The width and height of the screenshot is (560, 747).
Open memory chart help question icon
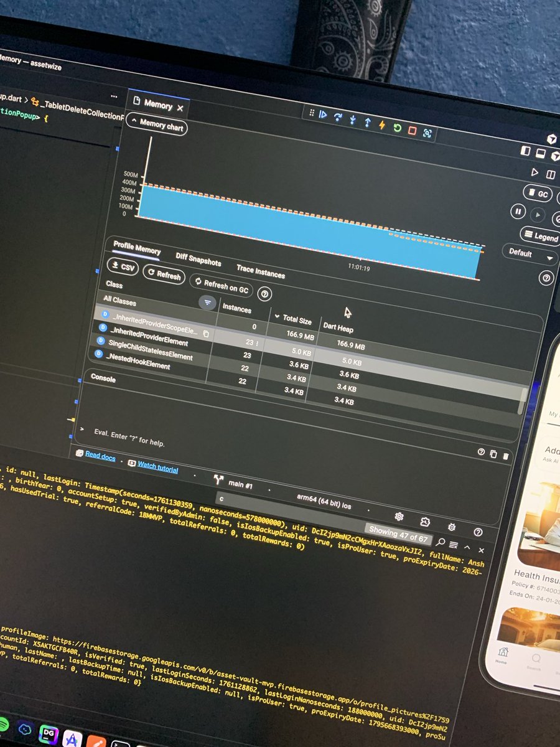[546, 278]
